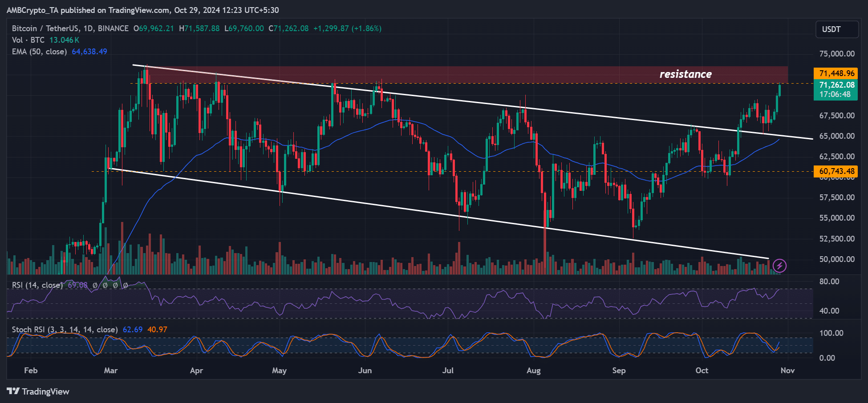Click the 57,500.00 price axis label
868x403 pixels.
837,197
